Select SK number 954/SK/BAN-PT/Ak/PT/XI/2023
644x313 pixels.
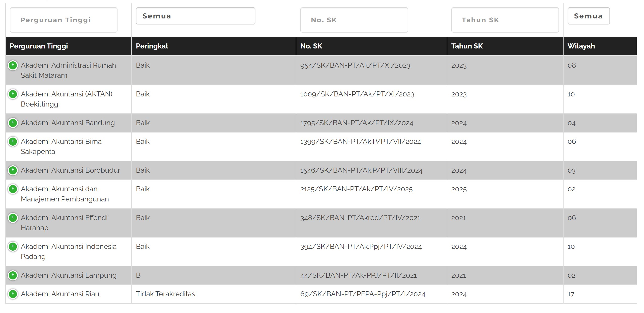[355, 65]
